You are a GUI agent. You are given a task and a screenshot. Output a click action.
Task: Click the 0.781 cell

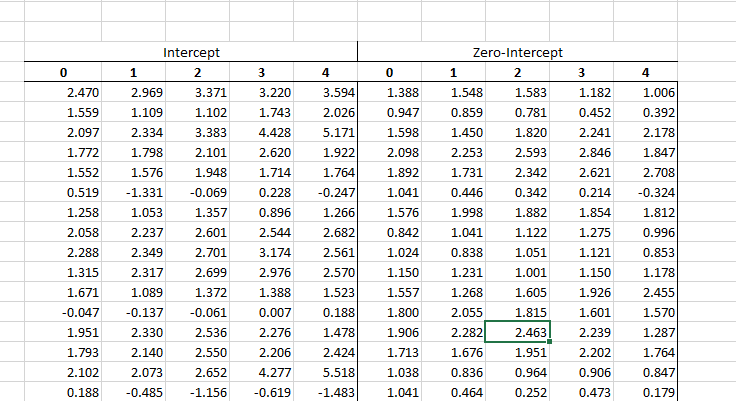(x=517, y=112)
